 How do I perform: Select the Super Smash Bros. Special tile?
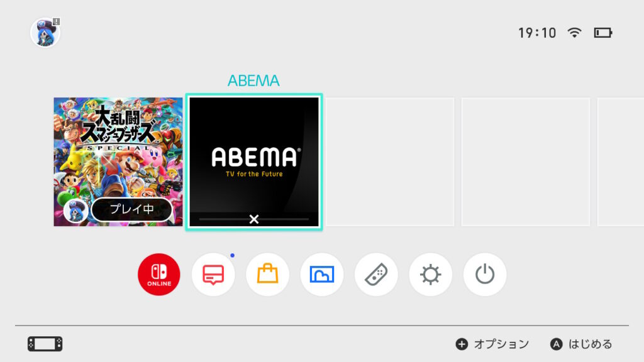click(118, 162)
